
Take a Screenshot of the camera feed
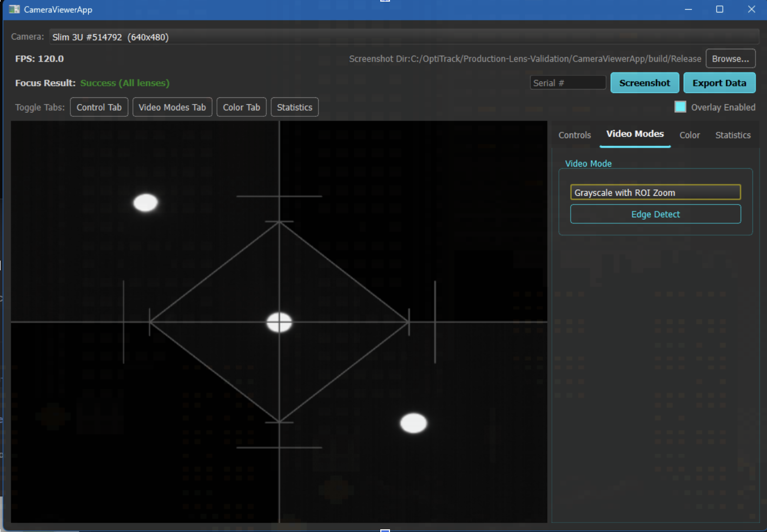click(645, 83)
